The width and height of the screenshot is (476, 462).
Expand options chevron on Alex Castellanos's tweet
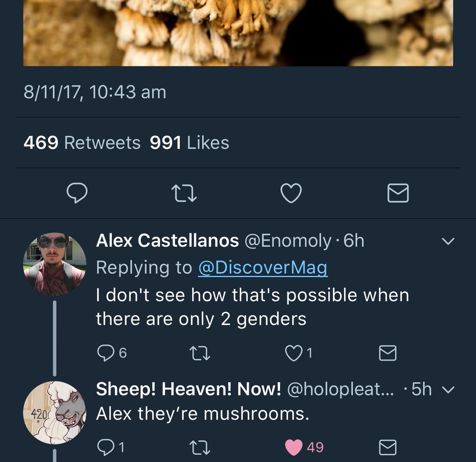[448, 241]
